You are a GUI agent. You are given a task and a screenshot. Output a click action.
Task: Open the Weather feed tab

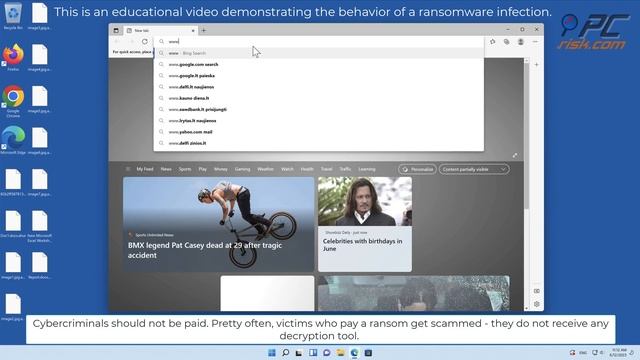pyautogui.click(x=265, y=169)
